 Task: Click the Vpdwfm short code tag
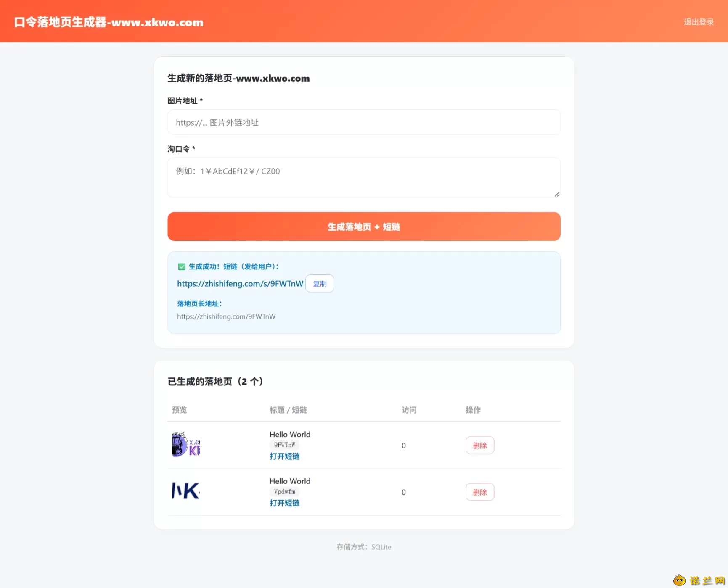285,492
